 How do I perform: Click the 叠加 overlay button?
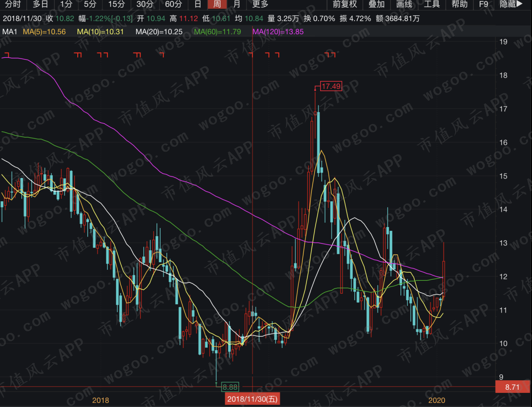(x=376, y=4)
